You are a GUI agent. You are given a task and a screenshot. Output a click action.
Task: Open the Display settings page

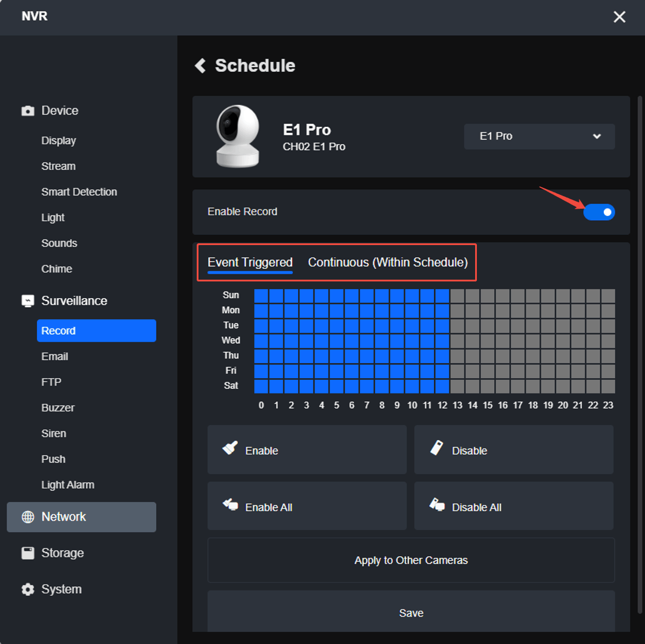point(58,141)
